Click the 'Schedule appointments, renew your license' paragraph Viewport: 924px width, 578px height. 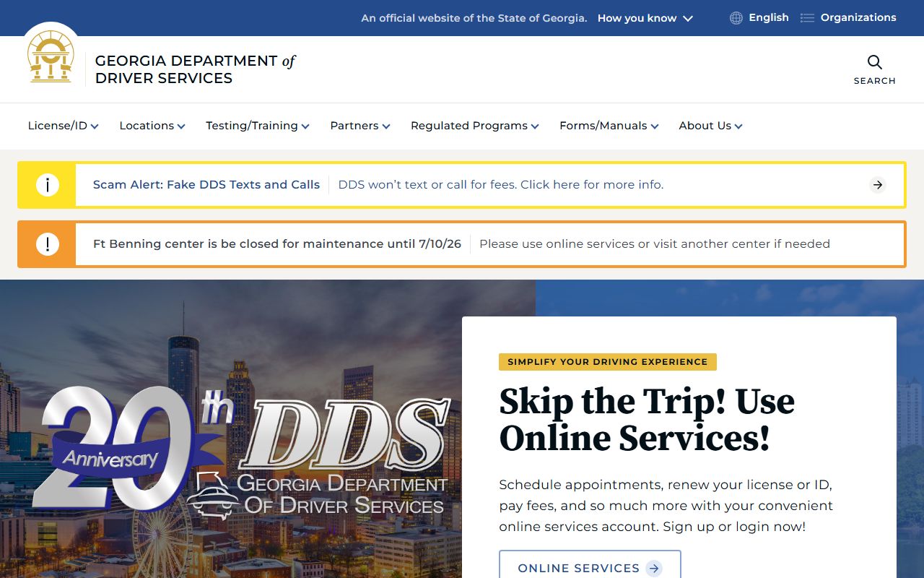click(x=666, y=506)
